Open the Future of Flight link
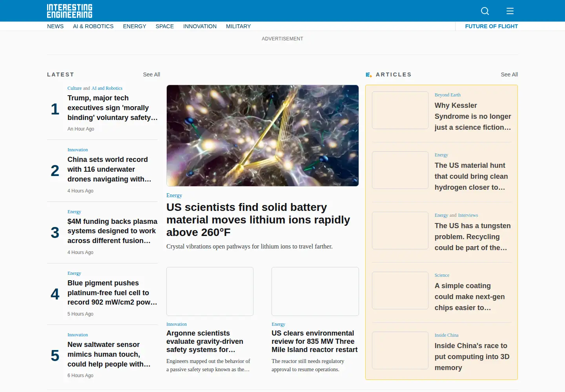 click(x=491, y=26)
